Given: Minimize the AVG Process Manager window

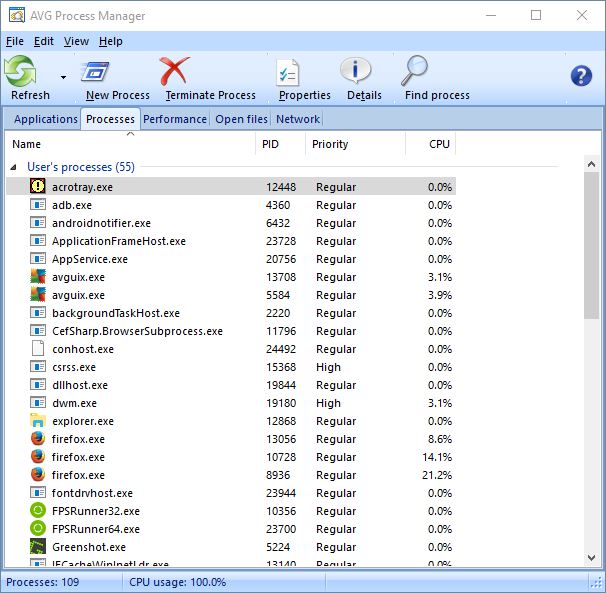Looking at the screenshot, I should [x=491, y=15].
